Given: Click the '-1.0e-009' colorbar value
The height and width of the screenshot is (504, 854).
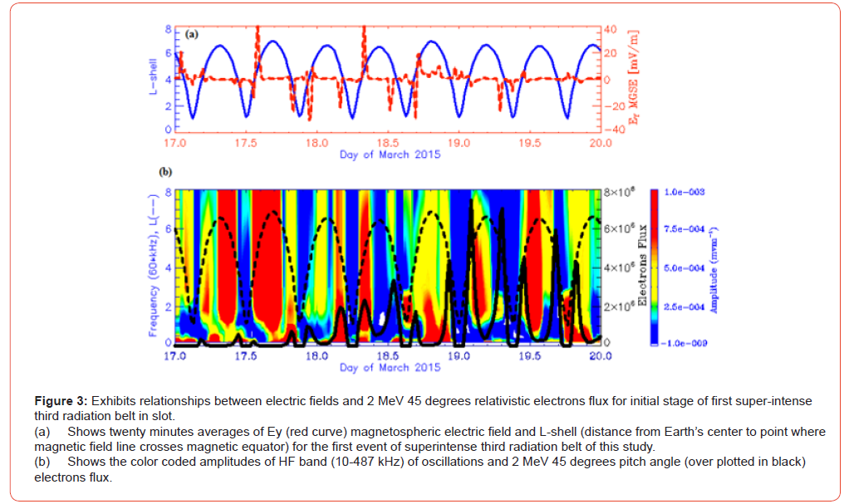Looking at the screenshot, I should [684, 344].
